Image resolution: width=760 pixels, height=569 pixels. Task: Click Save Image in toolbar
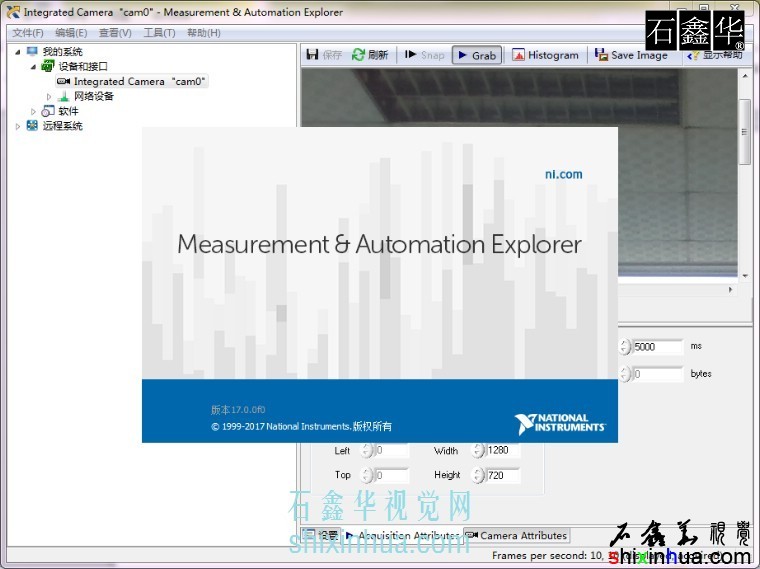pos(631,55)
